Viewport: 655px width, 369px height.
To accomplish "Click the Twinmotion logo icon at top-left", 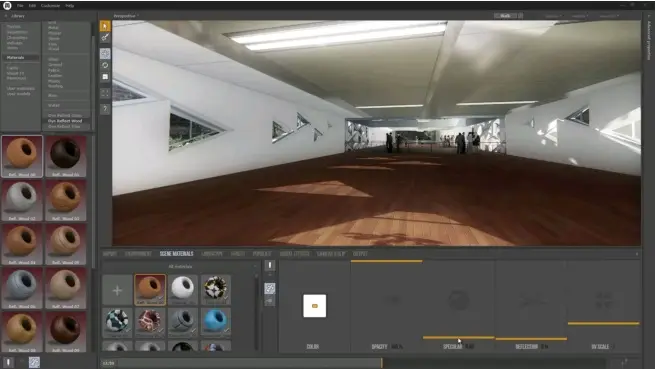I will [x=7, y=5].
